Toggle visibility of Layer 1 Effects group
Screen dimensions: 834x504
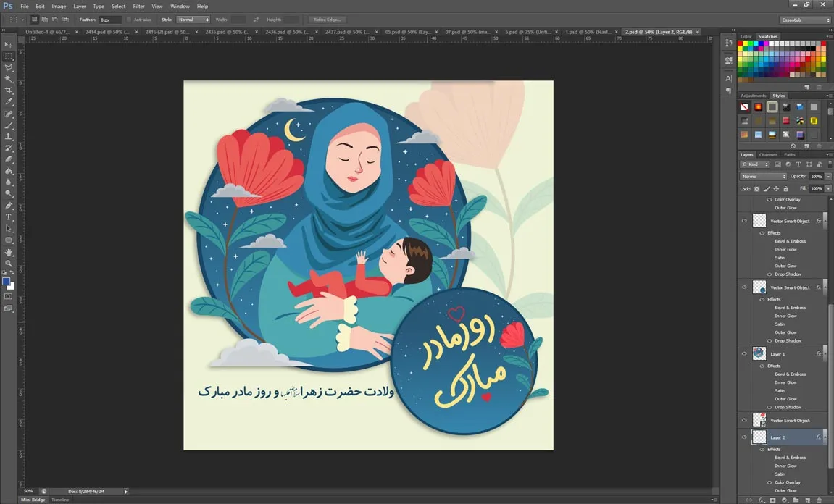coord(762,366)
